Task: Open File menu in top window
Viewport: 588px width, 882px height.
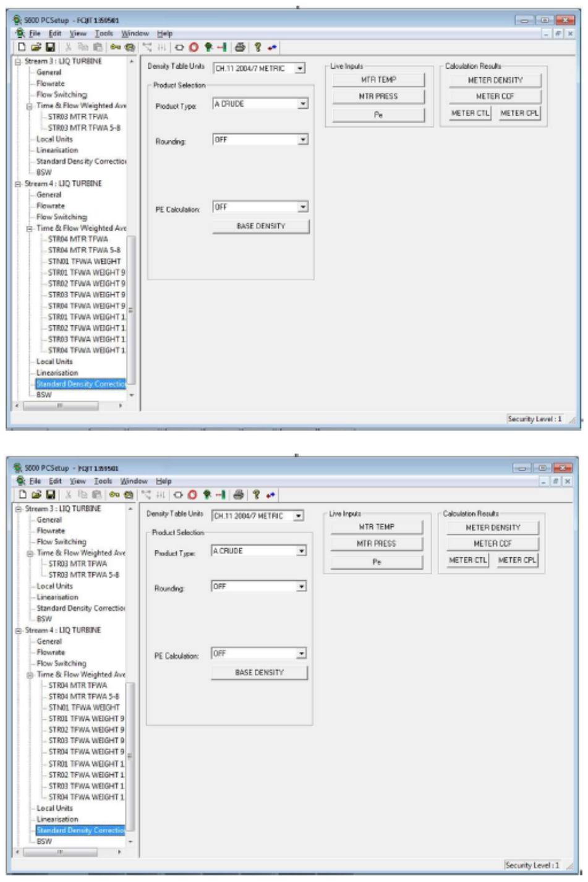Action: tap(35, 33)
